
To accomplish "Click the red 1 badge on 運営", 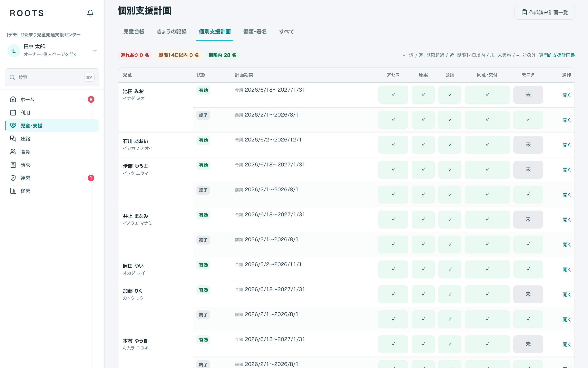I will [x=91, y=178].
